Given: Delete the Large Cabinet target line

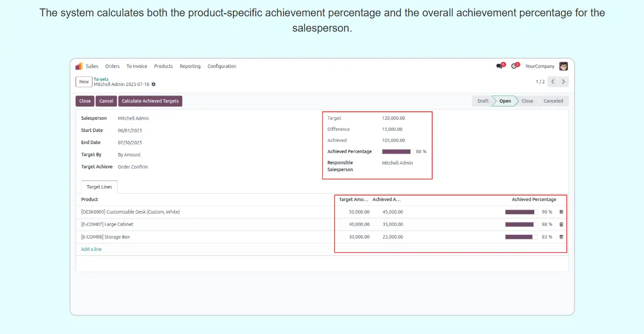Looking at the screenshot, I should click(561, 225).
